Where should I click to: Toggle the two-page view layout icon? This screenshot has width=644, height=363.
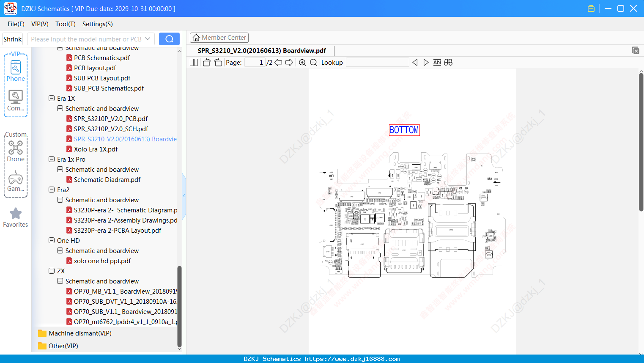(194, 63)
